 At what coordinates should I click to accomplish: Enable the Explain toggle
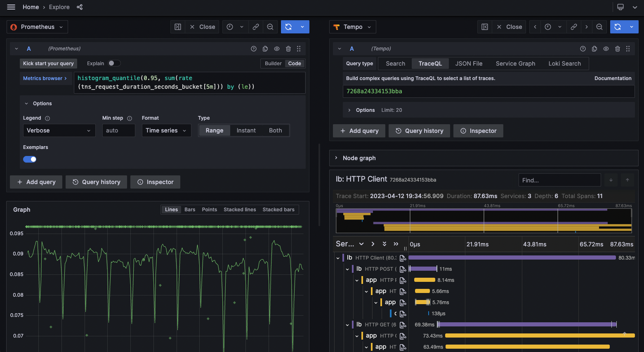point(114,63)
